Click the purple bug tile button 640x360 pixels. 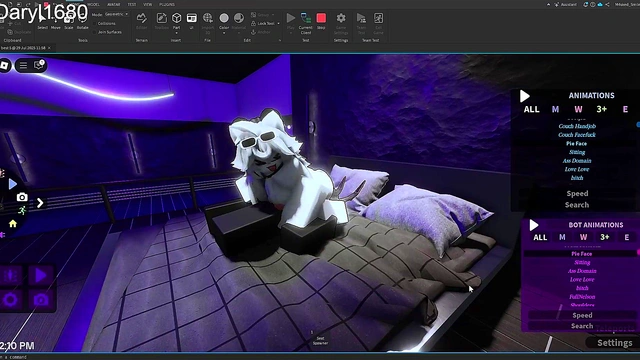11,276
